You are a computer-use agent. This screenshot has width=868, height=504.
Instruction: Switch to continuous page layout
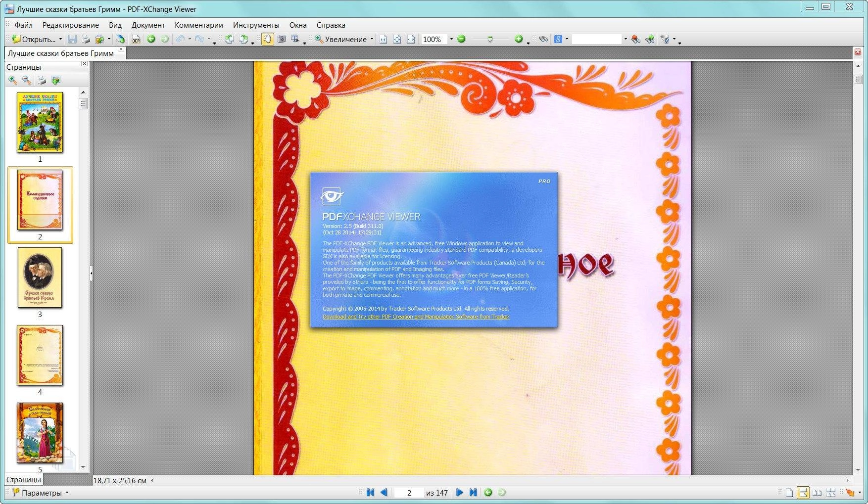pos(803,493)
